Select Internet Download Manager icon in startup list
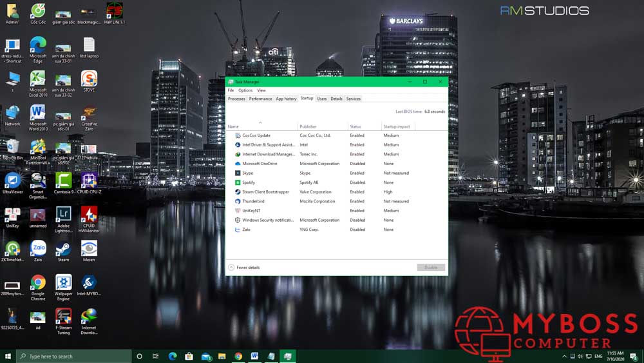644x363 pixels. [x=238, y=154]
